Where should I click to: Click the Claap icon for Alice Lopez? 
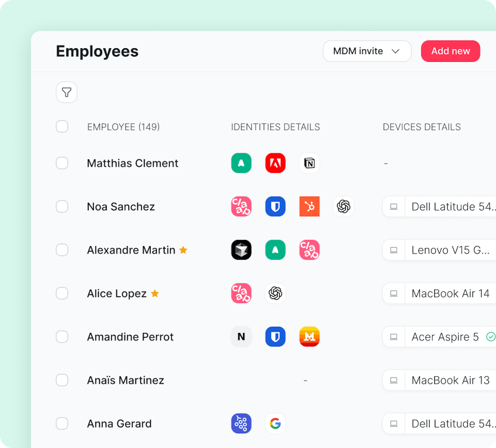(241, 293)
